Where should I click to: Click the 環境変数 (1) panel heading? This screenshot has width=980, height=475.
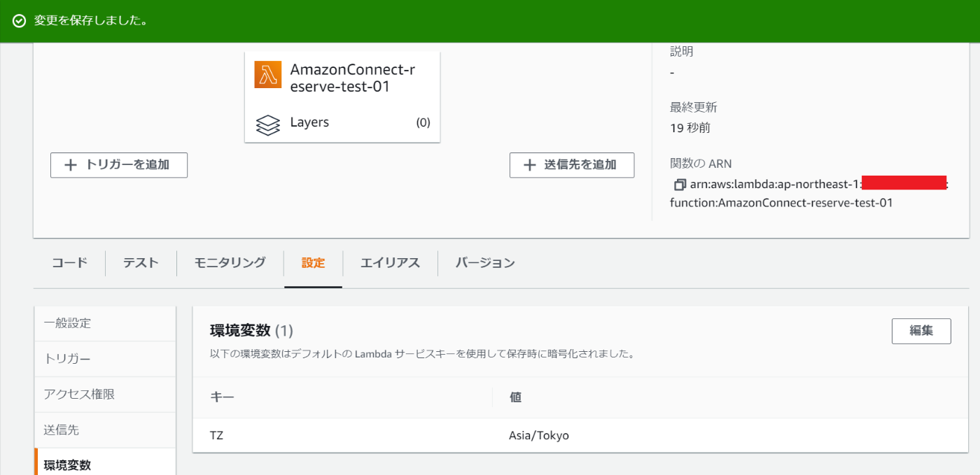point(251,331)
